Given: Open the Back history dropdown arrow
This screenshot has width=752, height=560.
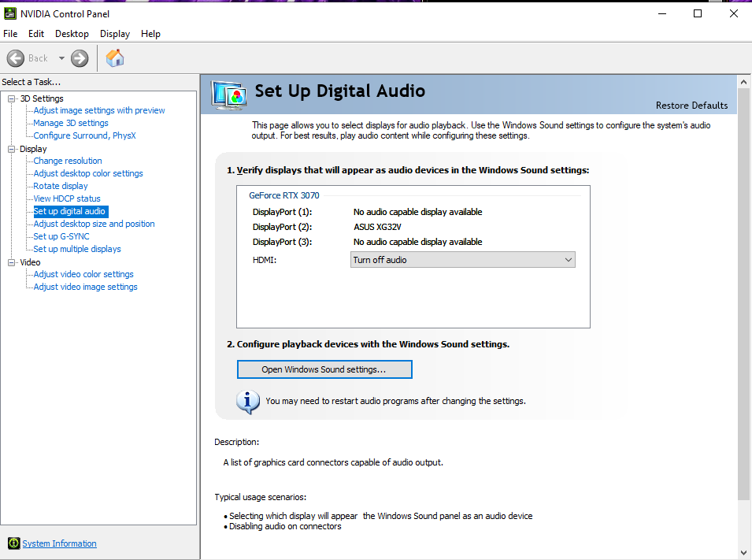Looking at the screenshot, I should [61, 58].
